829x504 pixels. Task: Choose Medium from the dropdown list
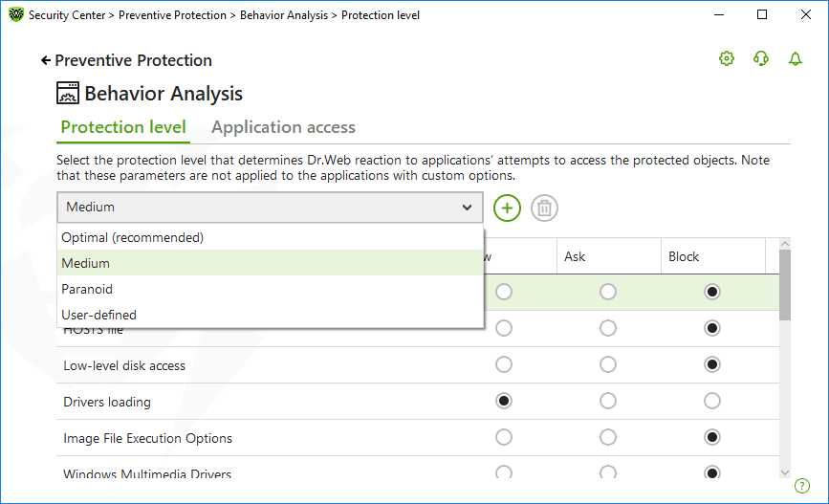click(x=271, y=263)
